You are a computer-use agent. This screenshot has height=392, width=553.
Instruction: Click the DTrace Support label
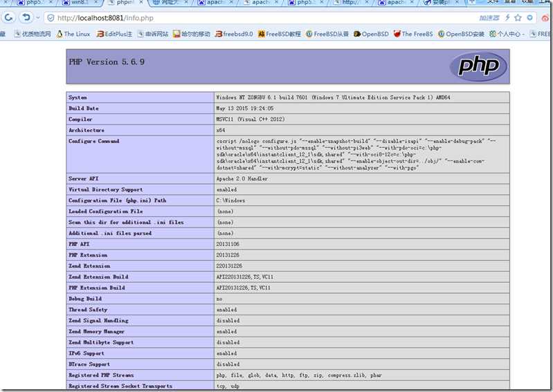tap(89, 364)
